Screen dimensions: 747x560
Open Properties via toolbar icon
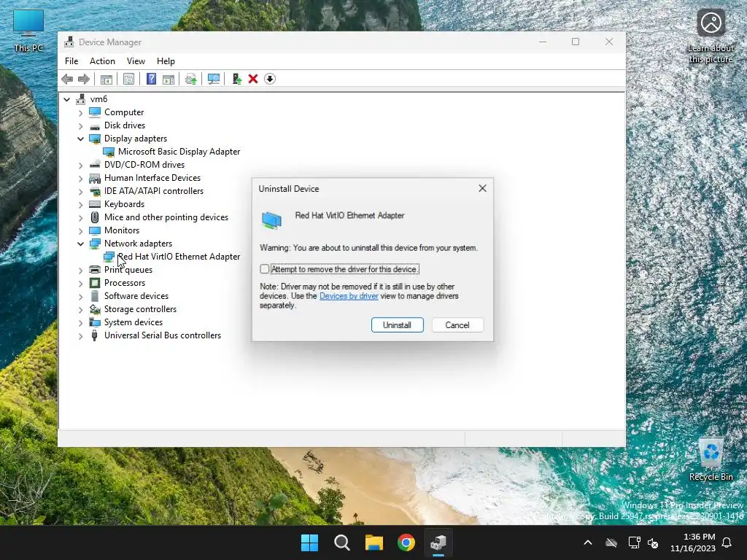point(128,79)
